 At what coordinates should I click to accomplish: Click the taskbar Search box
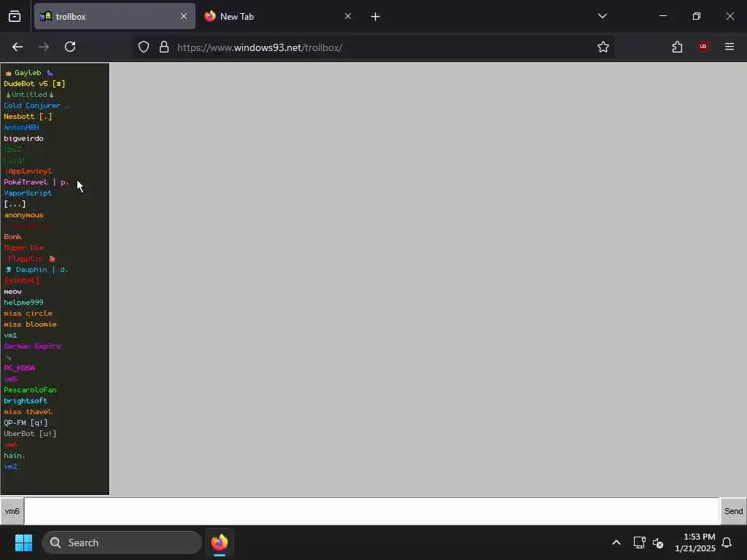122,542
